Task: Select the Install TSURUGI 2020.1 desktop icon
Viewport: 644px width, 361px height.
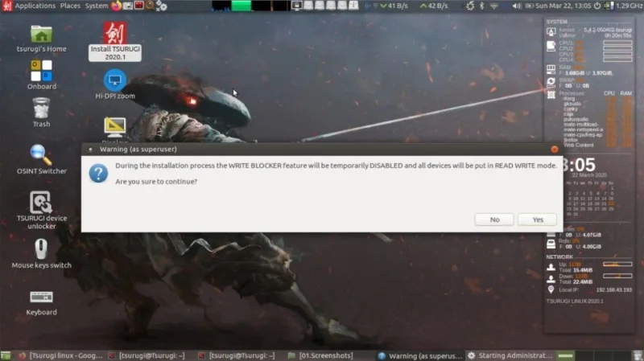Action: click(115, 42)
